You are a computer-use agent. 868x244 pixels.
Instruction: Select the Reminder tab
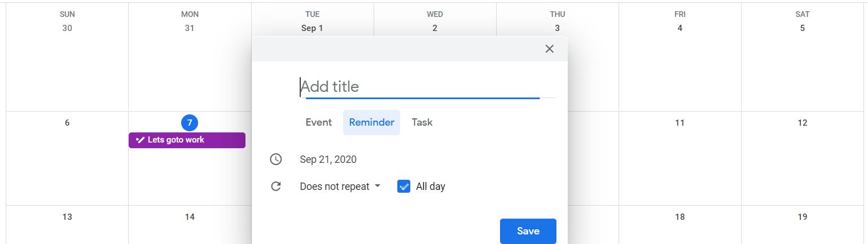click(x=371, y=122)
